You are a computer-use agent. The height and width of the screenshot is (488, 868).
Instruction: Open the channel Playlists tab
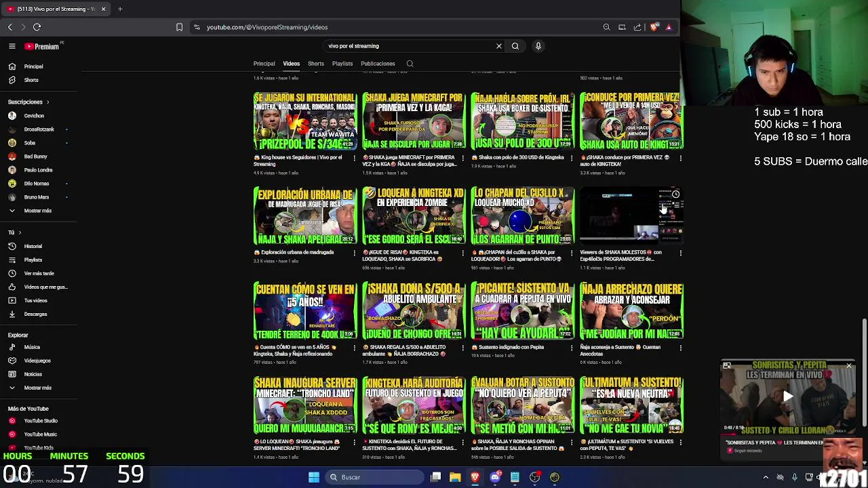click(342, 64)
